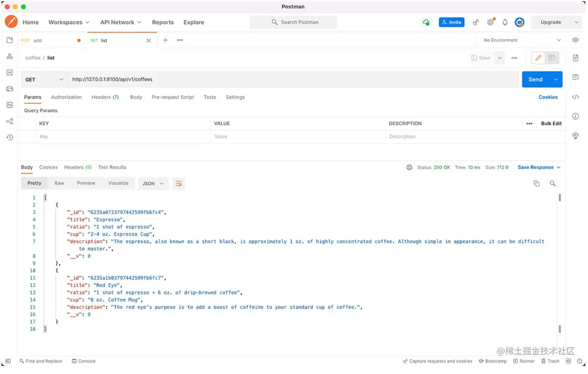Open the Collections sidebar icon

point(10,40)
